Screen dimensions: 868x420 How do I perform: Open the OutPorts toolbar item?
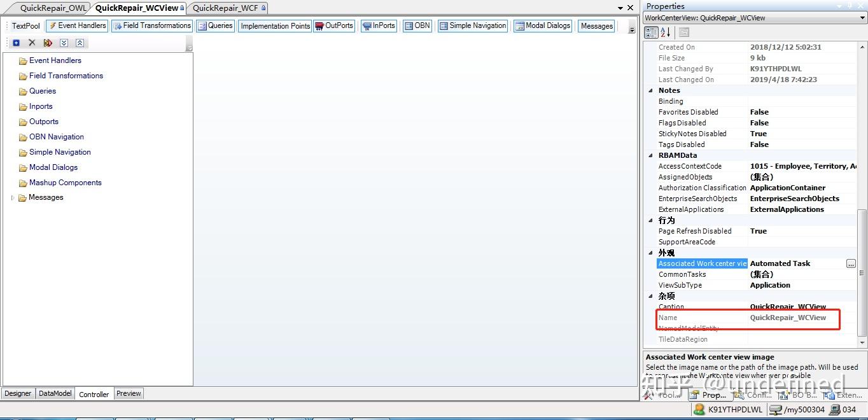coord(334,25)
